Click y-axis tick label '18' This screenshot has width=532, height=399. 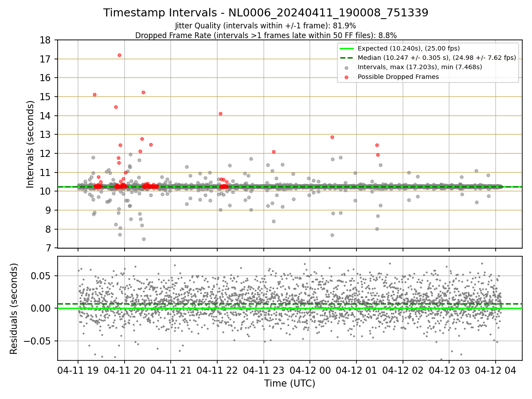[x=46, y=40]
